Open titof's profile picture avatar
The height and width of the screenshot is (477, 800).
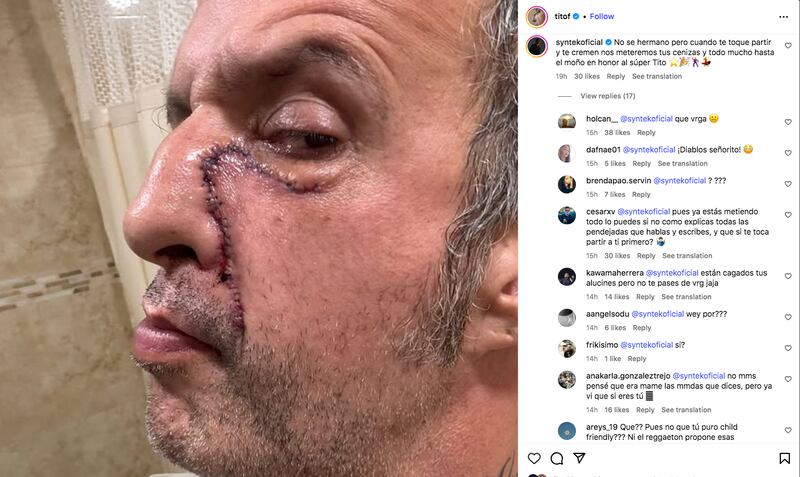pos(537,17)
